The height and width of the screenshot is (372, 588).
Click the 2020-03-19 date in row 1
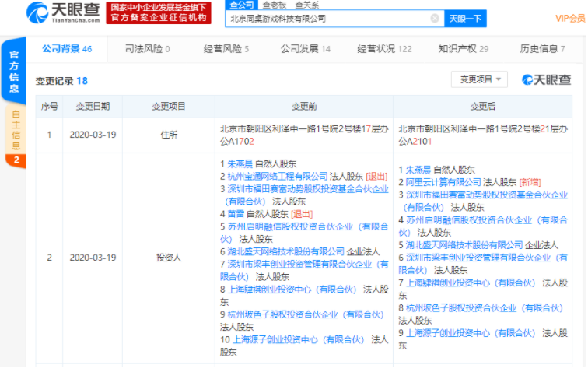[93, 135]
